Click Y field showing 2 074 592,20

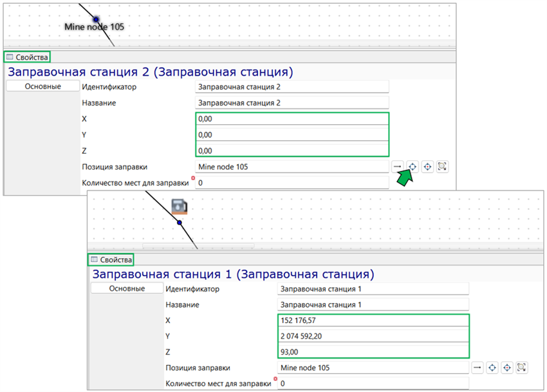[x=373, y=336]
